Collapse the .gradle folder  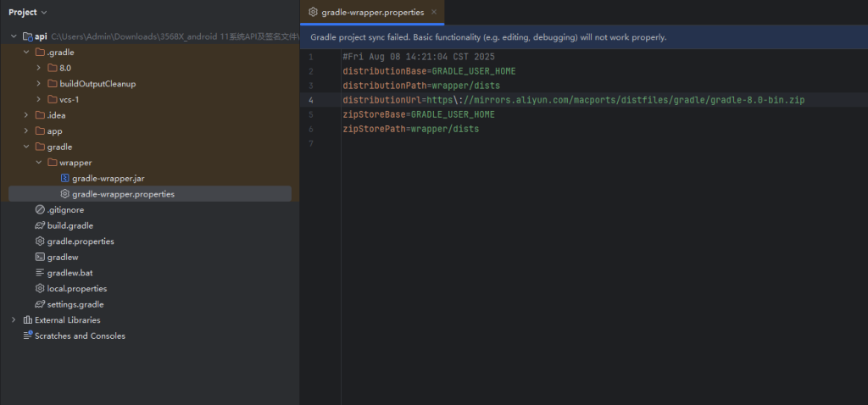click(x=26, y=53)
